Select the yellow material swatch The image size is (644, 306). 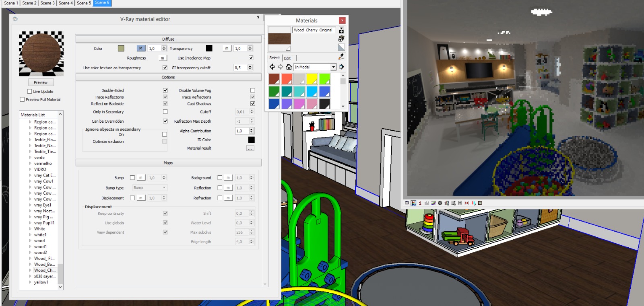pos(312,79)
